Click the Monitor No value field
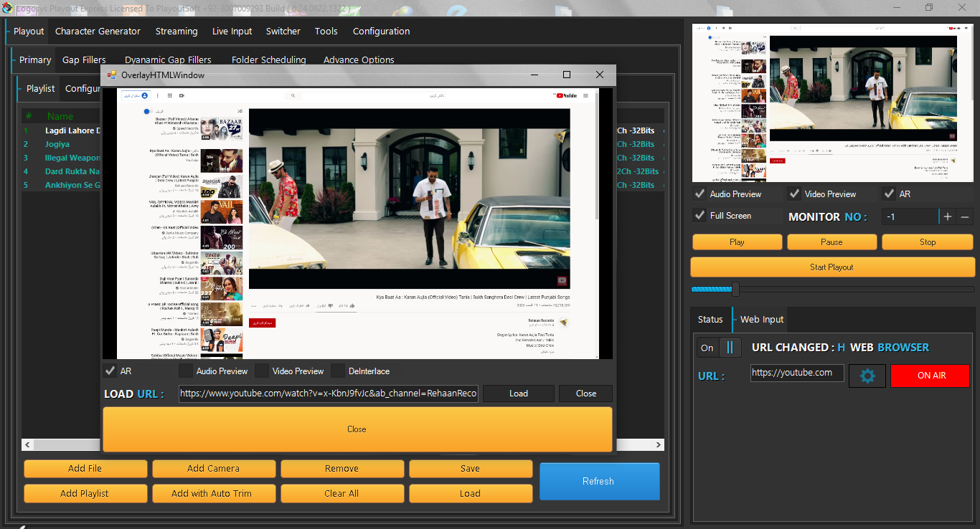The width and height of the screenshot is (980, 529). [910, 216]
